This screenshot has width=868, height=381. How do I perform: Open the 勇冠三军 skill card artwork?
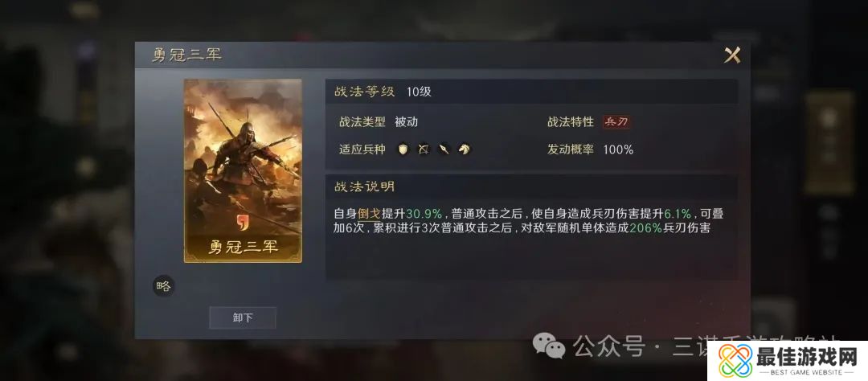coord(243,170)
